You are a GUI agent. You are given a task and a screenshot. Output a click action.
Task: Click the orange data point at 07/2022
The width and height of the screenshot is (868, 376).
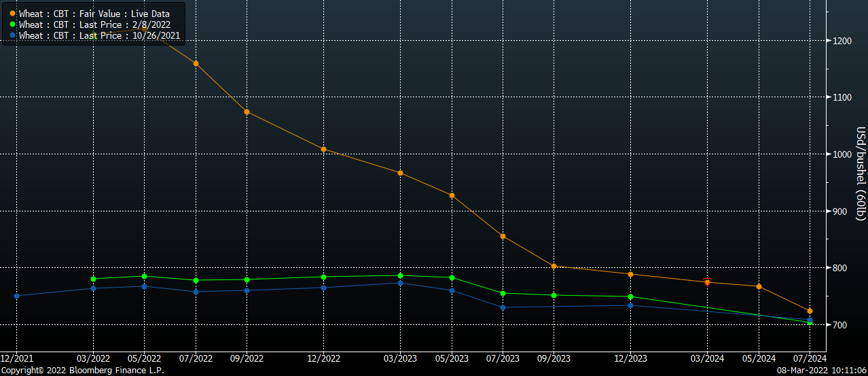pyautogui.click(x=196, y=64)
